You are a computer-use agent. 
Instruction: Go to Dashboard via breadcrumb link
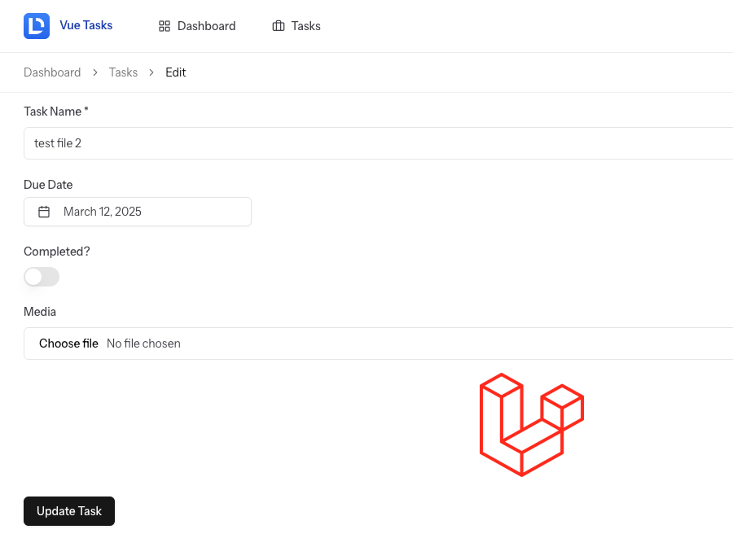point(52,72)
